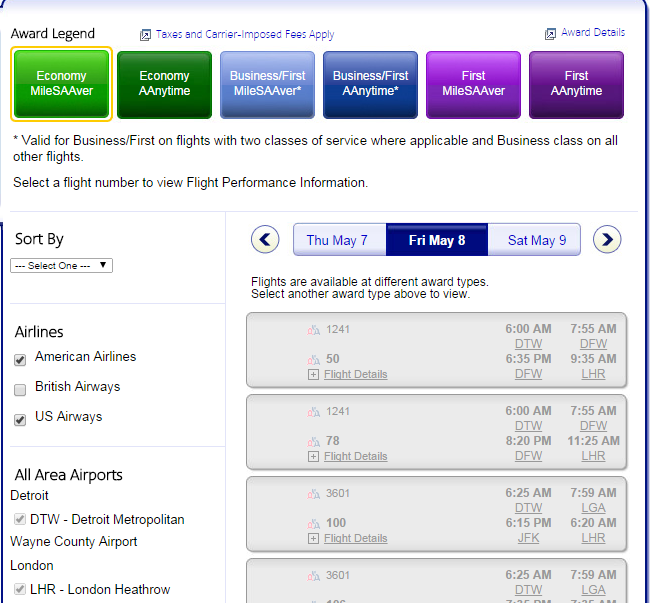Click LHR airport link under 6:20 AM
This screenshot has width=658, height=603.
coord(593,538)
